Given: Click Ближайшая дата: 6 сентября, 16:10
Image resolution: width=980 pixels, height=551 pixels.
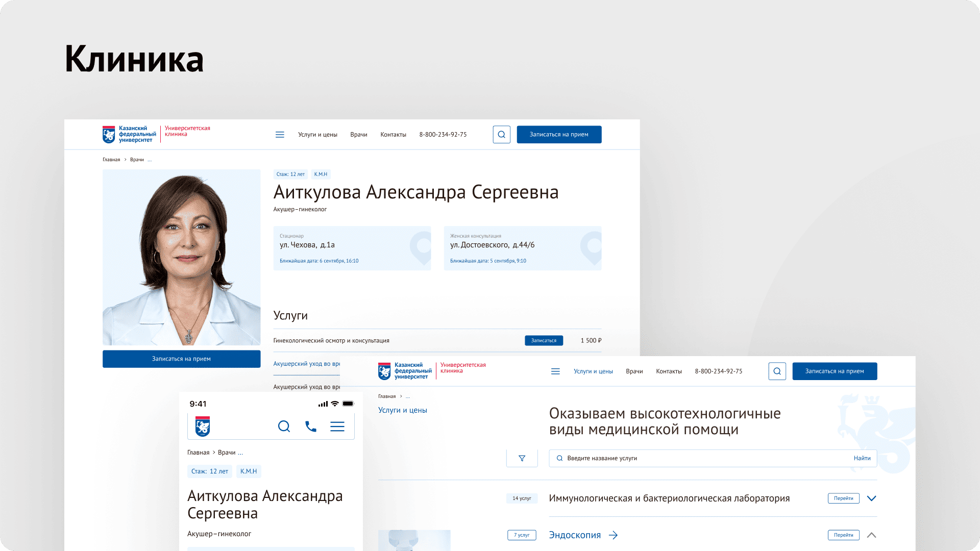Looking at the screenshot, I should point(319,261).
